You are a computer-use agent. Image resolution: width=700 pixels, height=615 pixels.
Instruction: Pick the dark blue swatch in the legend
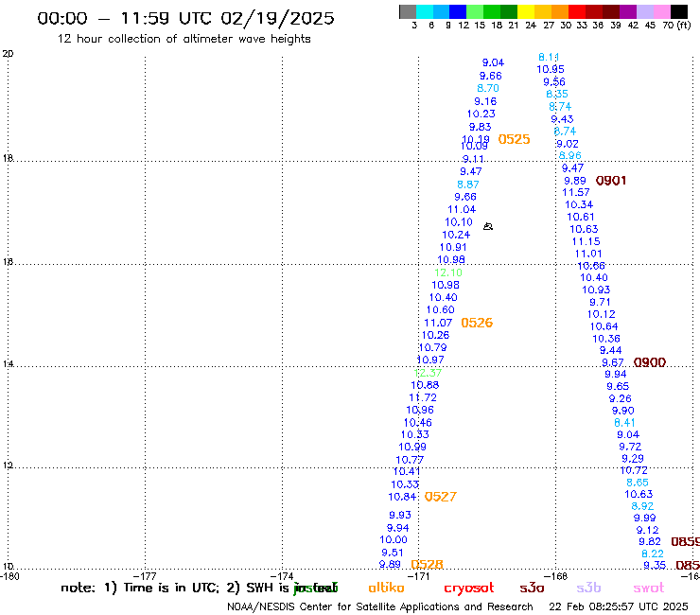coord(458,11)
